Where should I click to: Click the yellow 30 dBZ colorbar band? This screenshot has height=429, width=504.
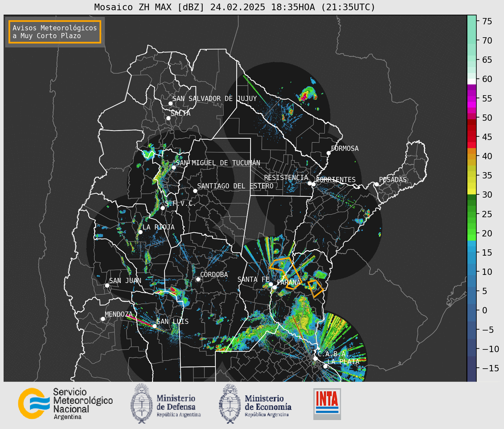point(472,191)
